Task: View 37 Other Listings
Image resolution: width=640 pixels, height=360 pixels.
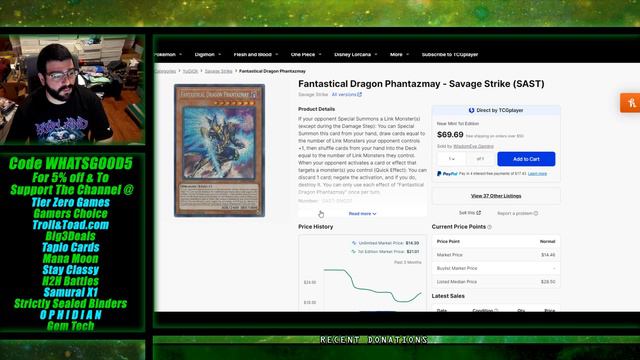Action: coord(496,196)
